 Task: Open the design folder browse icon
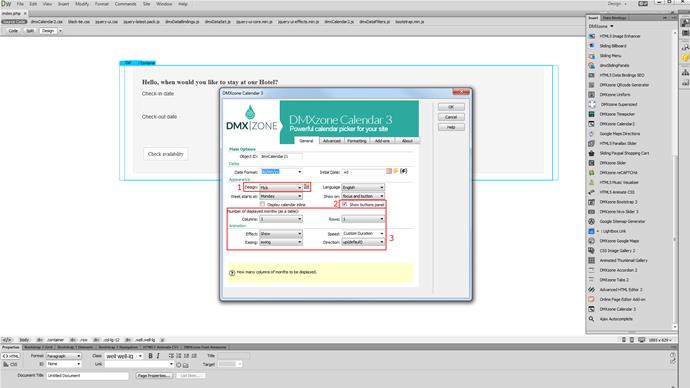tap(307, 187)
